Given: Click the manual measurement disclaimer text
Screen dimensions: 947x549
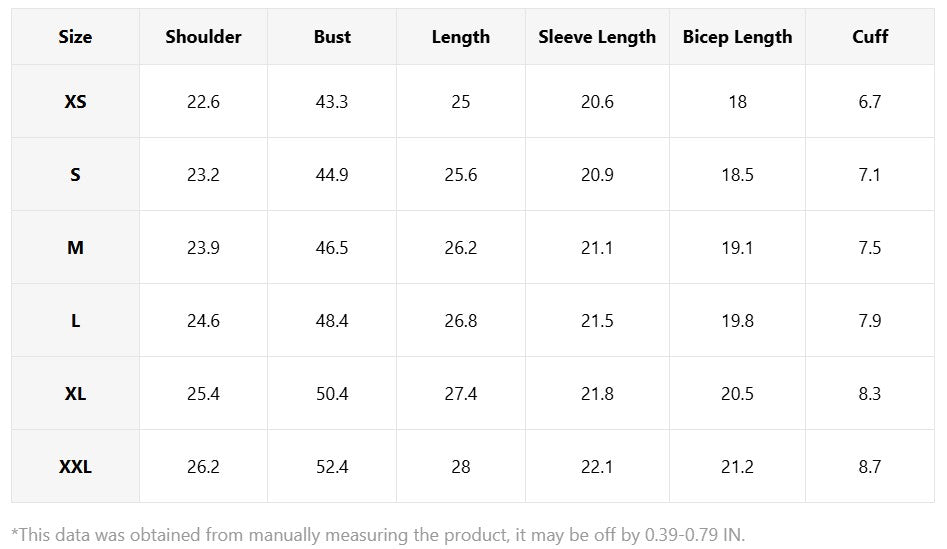Looking at the screenshot, I should tap(378, 534).
